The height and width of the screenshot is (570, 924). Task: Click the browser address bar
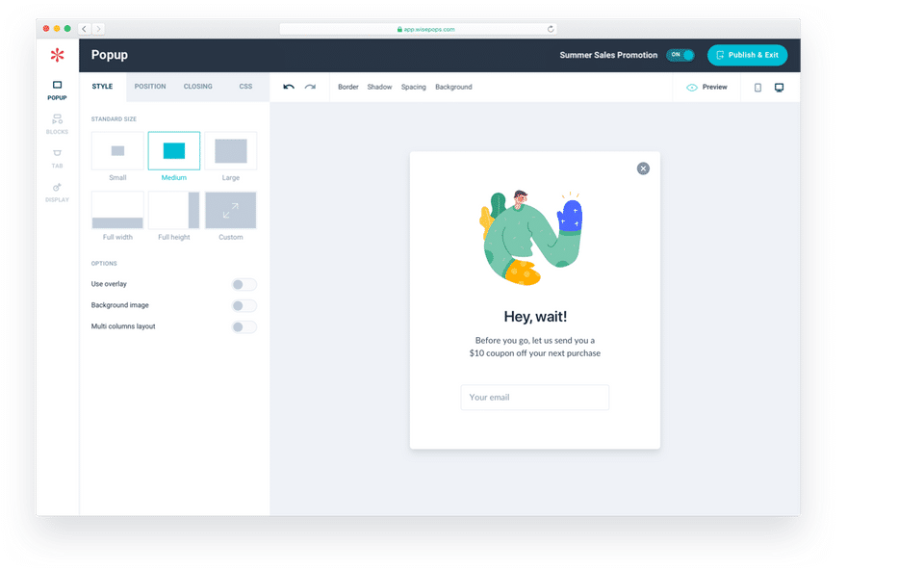coord(418,29)
